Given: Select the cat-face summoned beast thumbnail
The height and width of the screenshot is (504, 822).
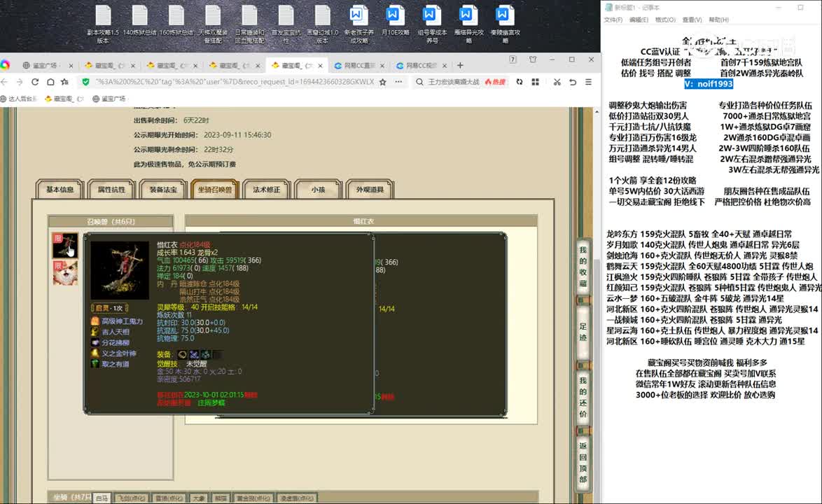Looking at the screenshot, I should [65, 273].
